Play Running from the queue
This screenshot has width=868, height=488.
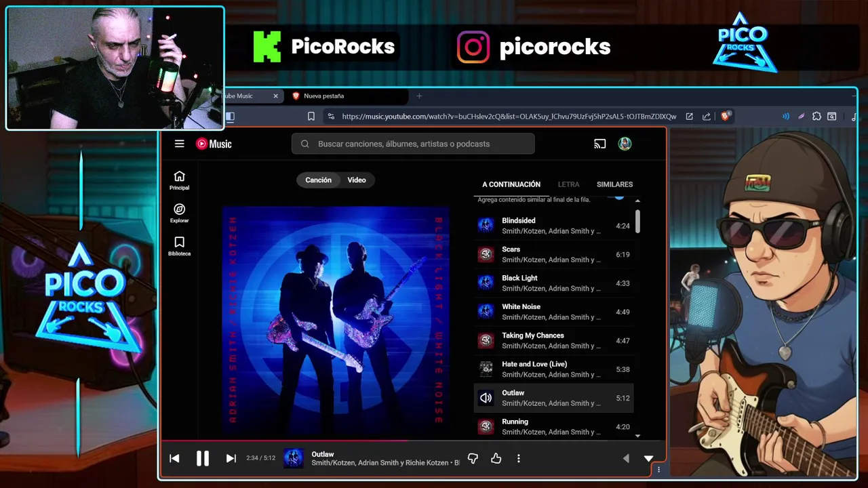(x=553, y=426)
